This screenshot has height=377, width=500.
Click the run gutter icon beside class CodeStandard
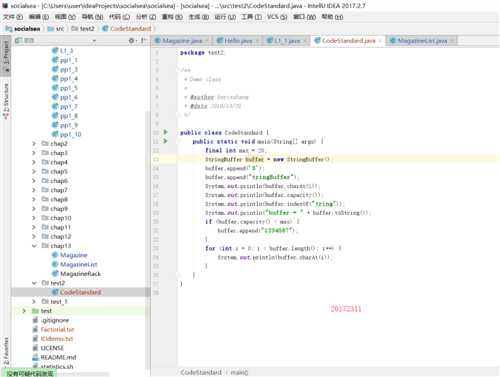(165, 132)
